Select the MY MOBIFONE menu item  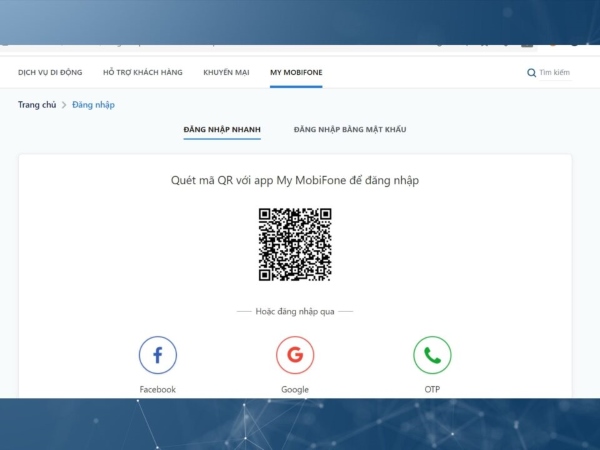tap(296, 73)
